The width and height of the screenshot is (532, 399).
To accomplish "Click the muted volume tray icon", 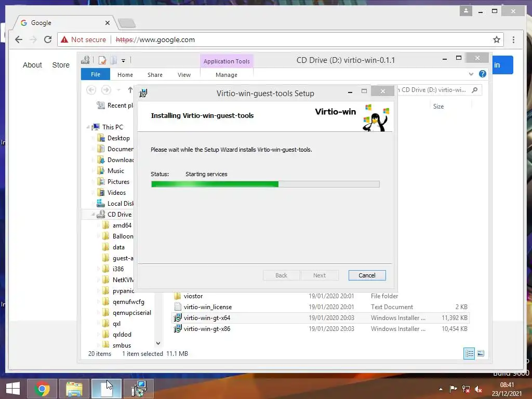I will click(478, 389).
